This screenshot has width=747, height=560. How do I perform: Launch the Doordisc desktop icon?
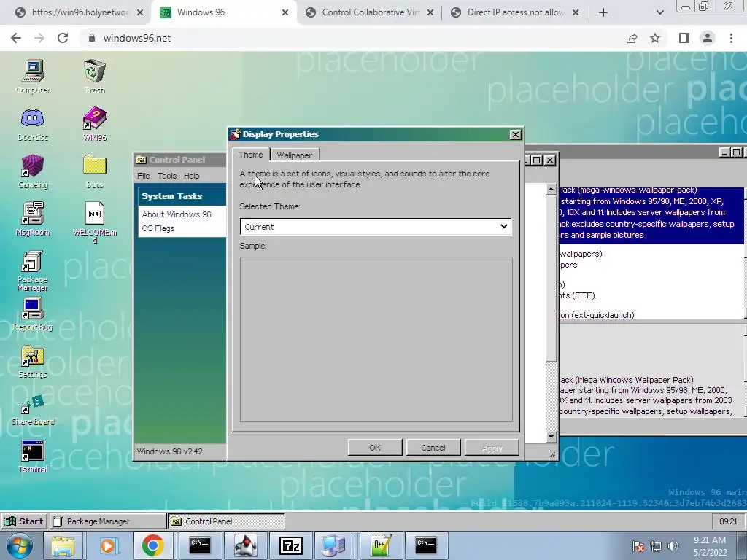32,124
